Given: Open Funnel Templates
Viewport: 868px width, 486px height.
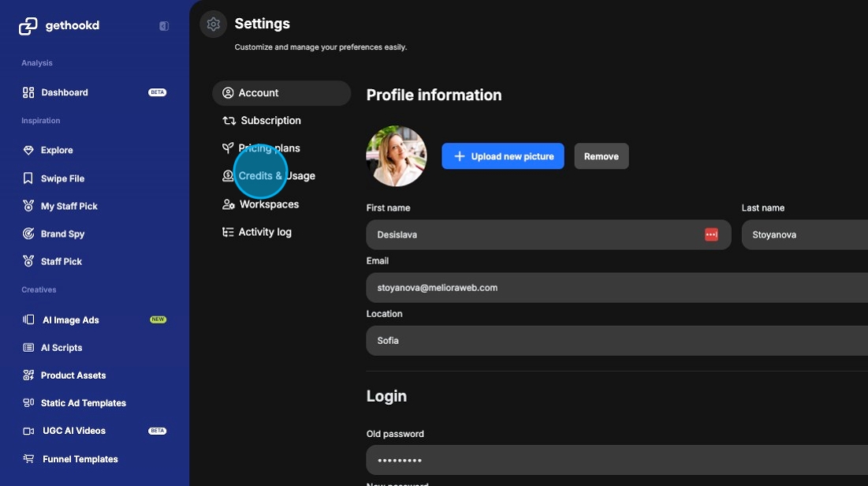Looking at the screenshot, I should click(x=80, y=459).
